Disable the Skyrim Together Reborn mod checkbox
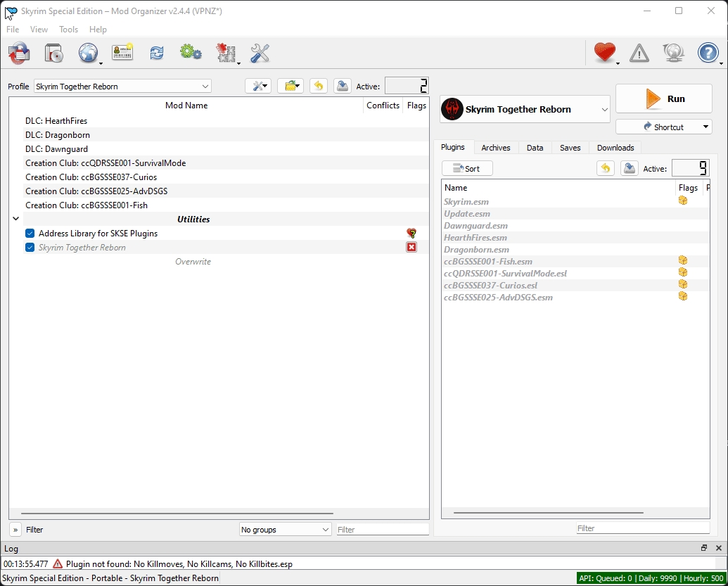This screenshot has height=586, width=728. tap(30, 248)
